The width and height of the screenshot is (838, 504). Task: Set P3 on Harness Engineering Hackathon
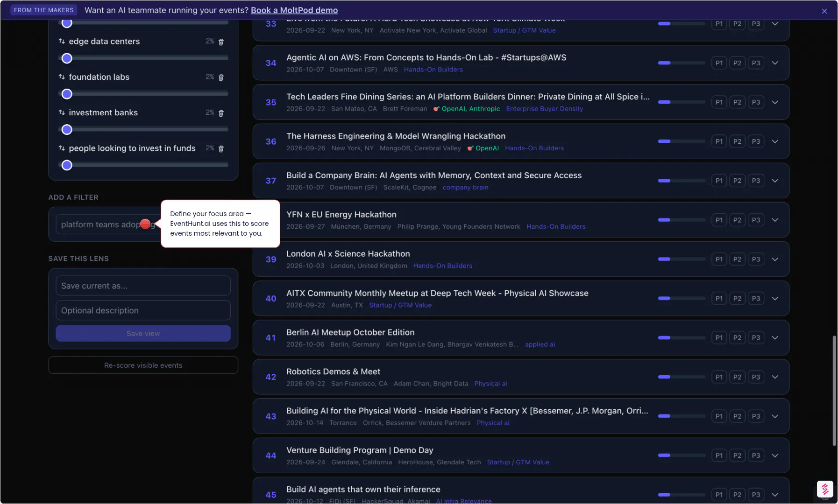point(756,141)
